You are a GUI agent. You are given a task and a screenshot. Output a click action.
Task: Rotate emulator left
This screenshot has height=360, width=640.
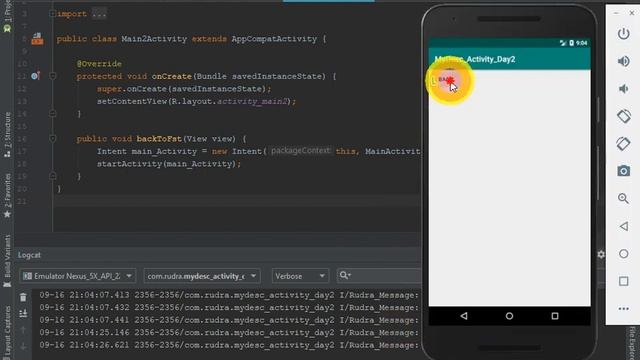tap(623, 116)
